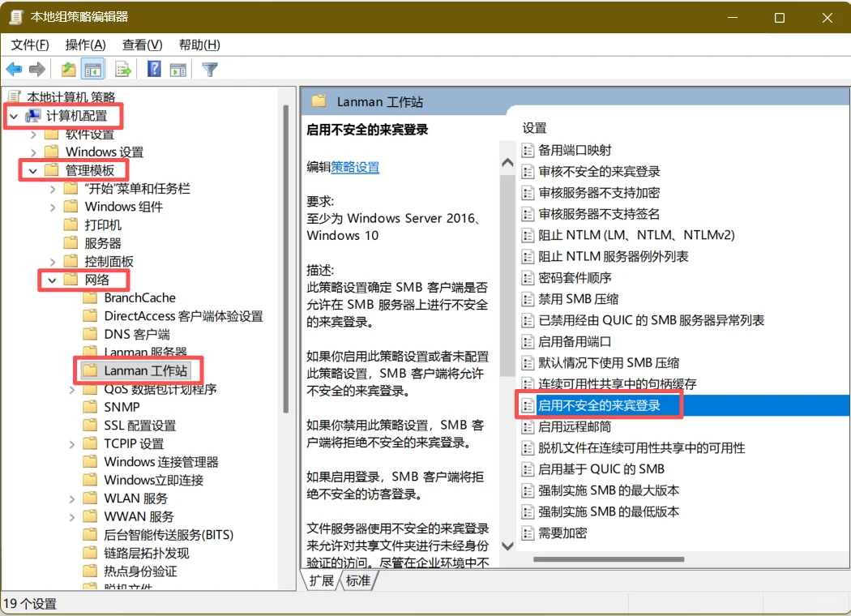Click the filter funnel icon
851x616 pixels.
point(209,69)
